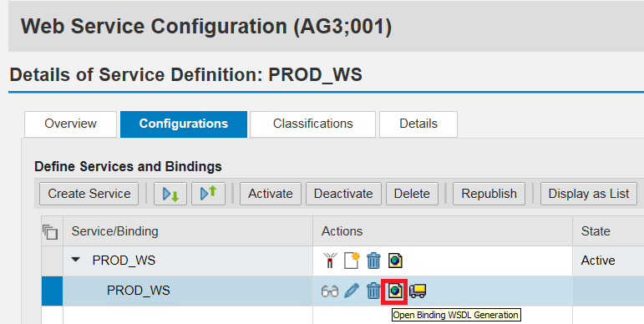Open Binding WSDL Generation icon in highlighted row
644x324 pixels.
point(395,291)
